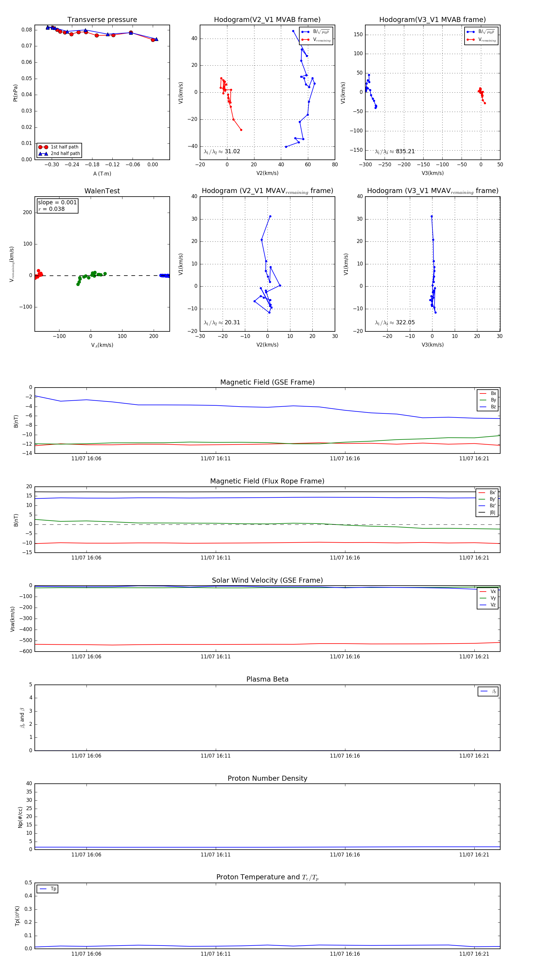The width and height of the screenshot is (535, 980).
Task: Click the 'Hodogram (V3_V1 MVAV remaining frame)' title
Action: click(432, 191)
